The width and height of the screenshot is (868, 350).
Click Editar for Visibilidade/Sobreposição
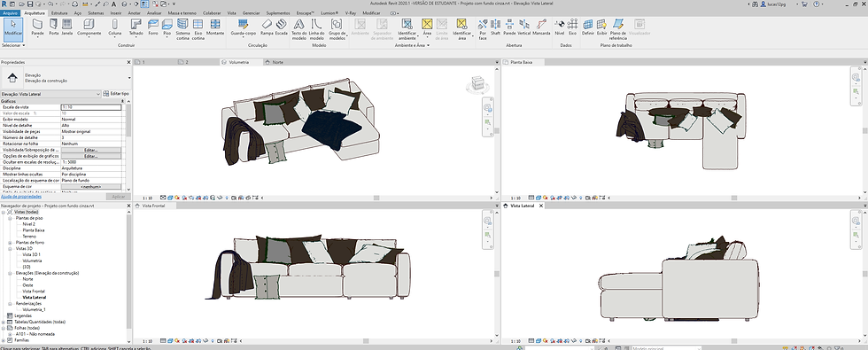click(90, 150)
